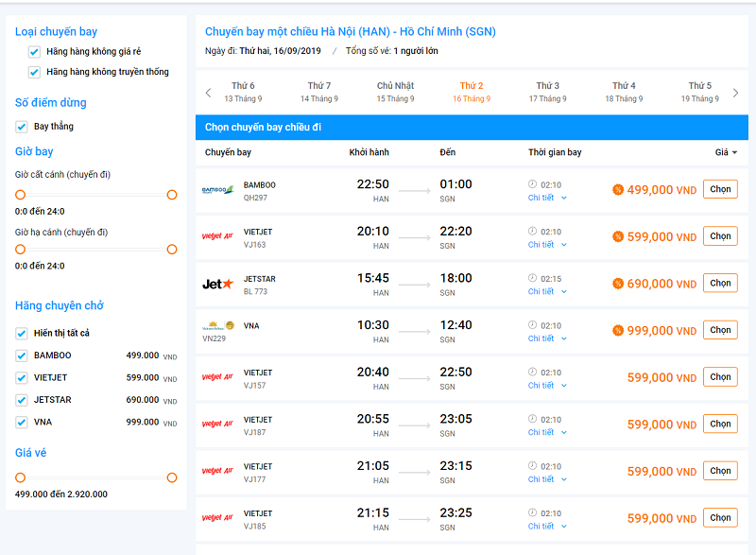Select date Thứ 3 17 Tháng 9

[548, 92]
